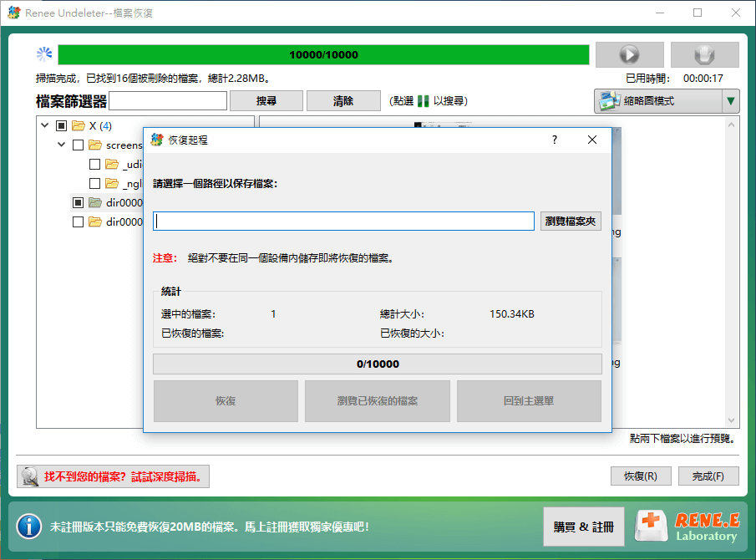The image size is (756, 560).
Task: Click the save path input field
Action: [344, 221]
